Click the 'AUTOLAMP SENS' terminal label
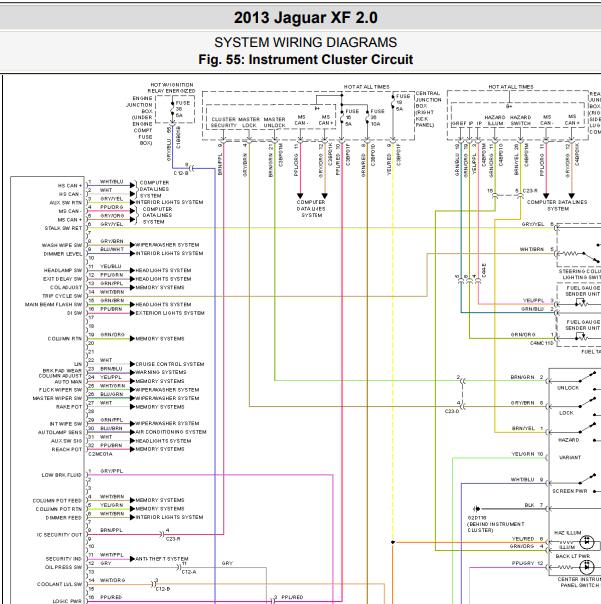The image size is (601, 604). tap(60, 432)
